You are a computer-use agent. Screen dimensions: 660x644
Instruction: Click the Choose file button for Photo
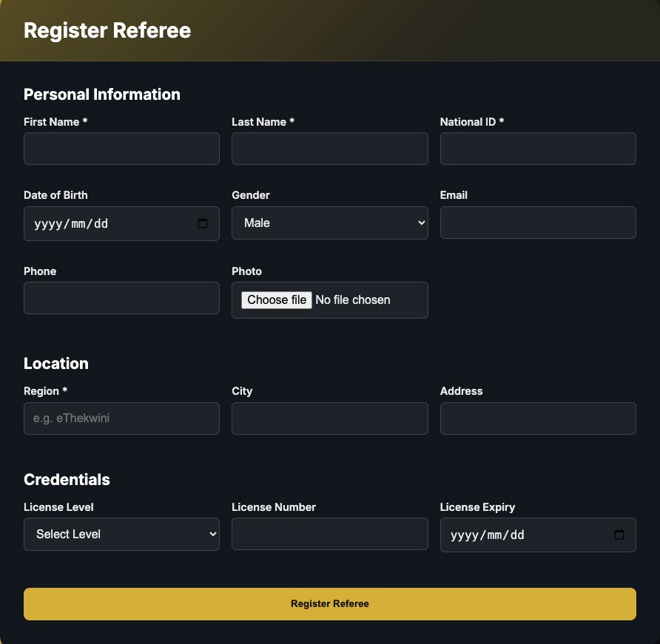(x=277, y=300)
